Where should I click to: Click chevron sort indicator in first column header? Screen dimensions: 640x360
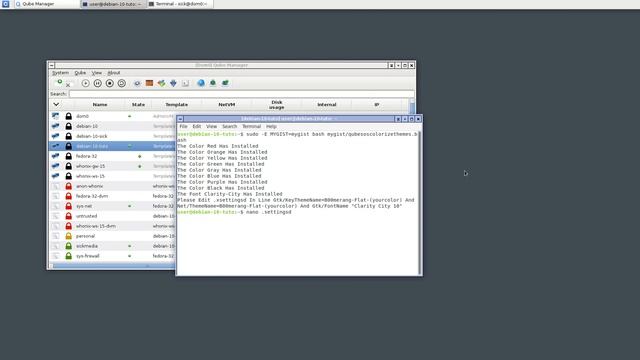(x=56, y=104)
